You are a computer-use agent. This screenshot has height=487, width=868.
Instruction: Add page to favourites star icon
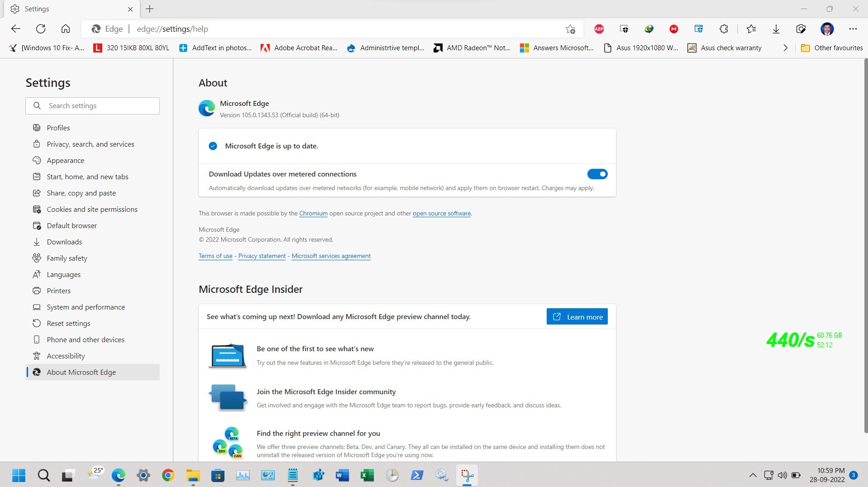pyautogui.click(x=570, y=29)
